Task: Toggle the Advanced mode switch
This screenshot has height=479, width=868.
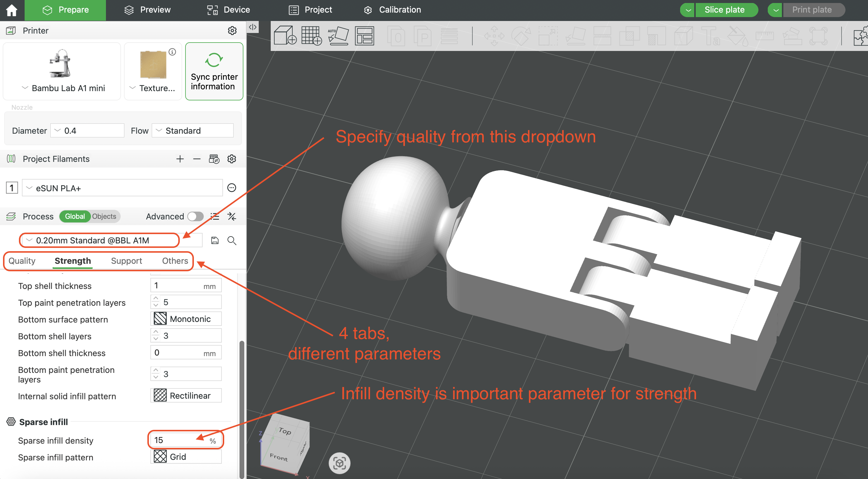Action: (195, 216)
